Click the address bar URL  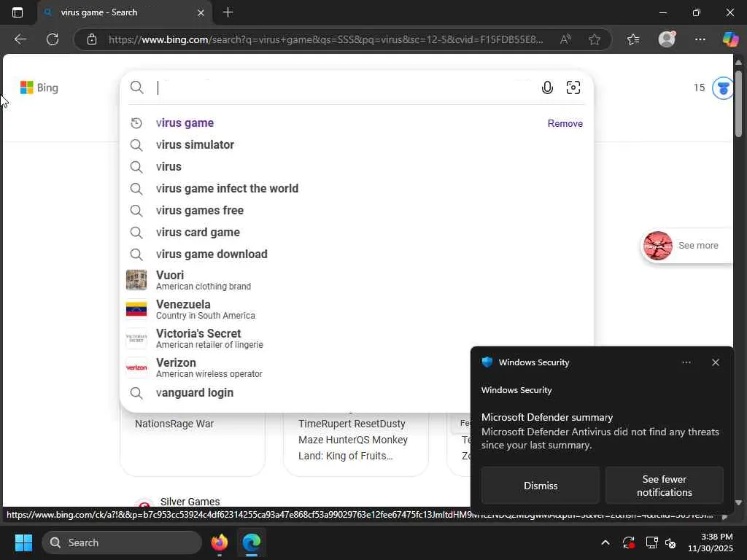click(325, 39)
